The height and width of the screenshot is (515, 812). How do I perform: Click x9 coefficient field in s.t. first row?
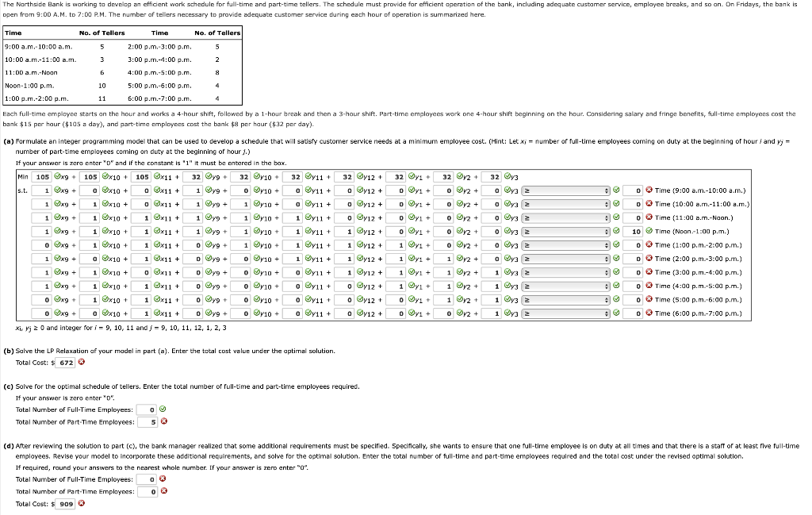pos(41,190)
